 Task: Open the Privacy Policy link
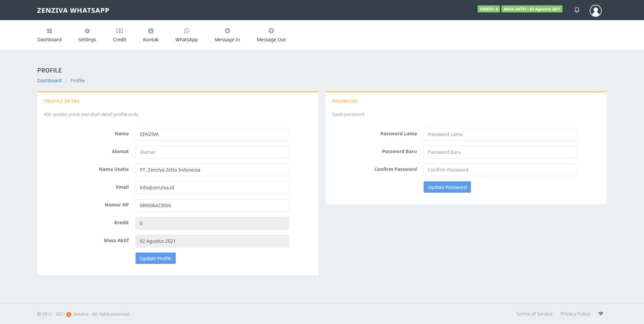(x=575, y=314)
